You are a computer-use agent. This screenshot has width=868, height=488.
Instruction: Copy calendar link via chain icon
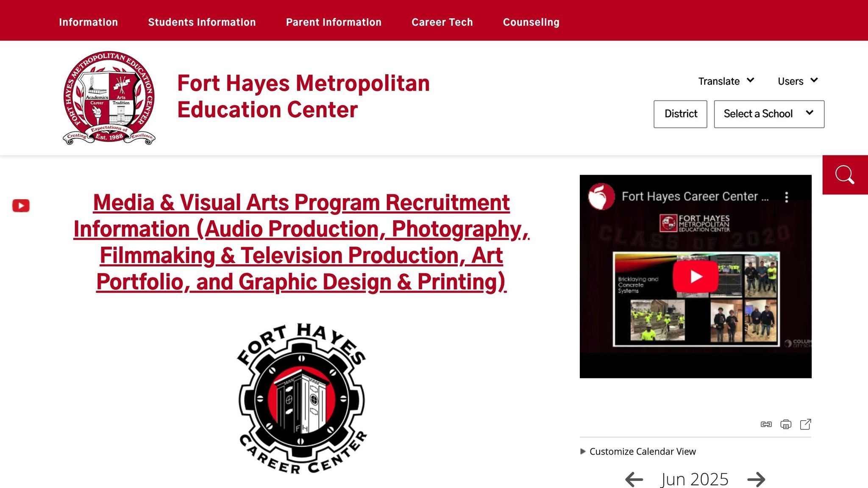coord(766,424)
